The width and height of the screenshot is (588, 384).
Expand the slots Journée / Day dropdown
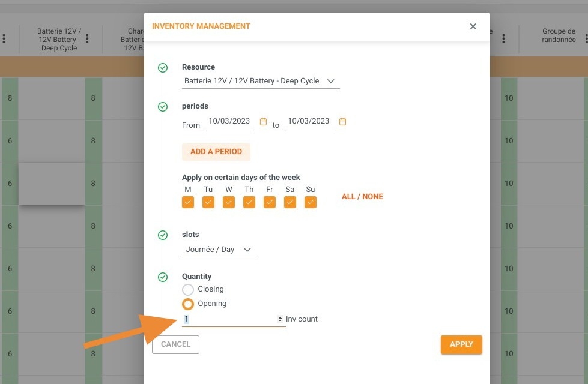(219, 250)
